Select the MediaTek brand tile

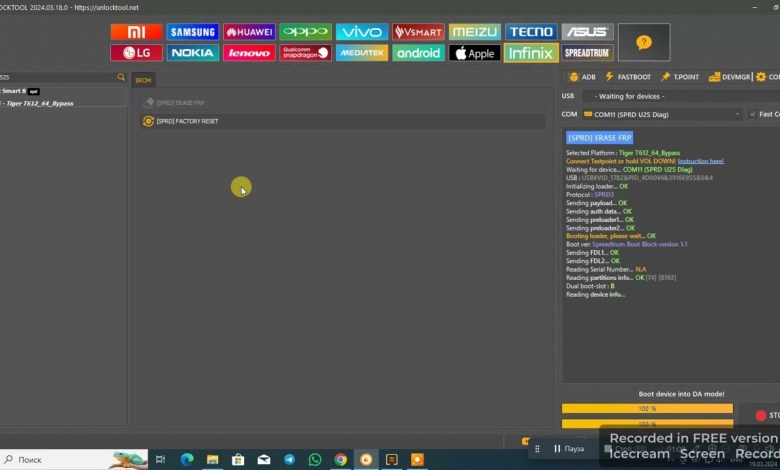362,53
